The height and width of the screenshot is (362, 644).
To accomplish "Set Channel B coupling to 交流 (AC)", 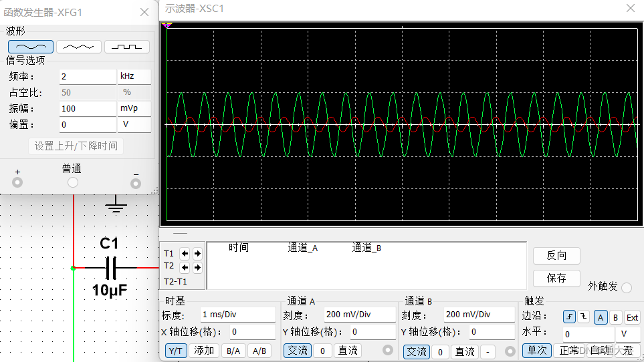I will tap(417, 352).
